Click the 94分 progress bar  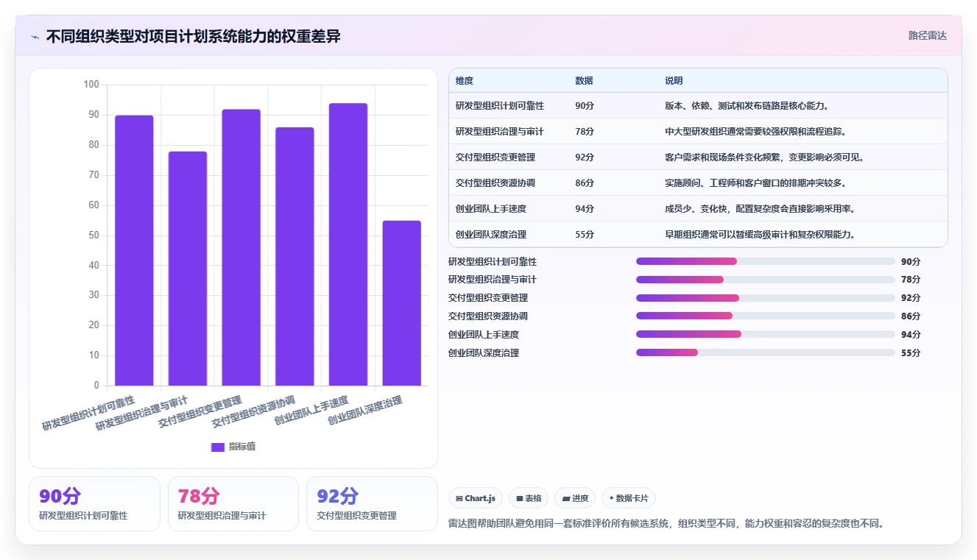coord(766,334)
